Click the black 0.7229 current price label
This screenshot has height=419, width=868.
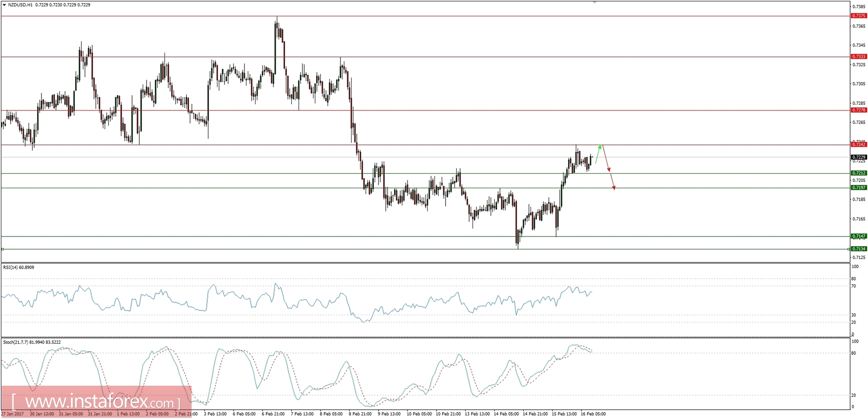coord(859,157)
